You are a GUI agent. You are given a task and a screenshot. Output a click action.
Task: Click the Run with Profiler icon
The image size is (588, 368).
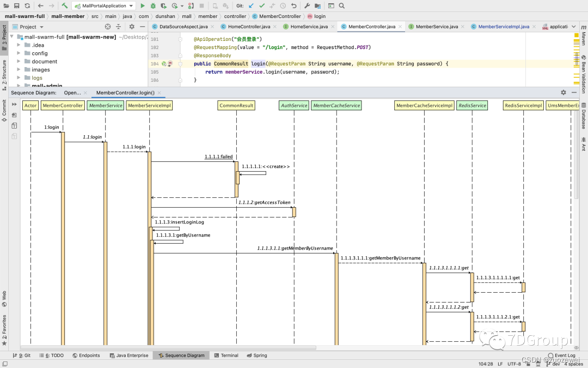click(175, 5)
